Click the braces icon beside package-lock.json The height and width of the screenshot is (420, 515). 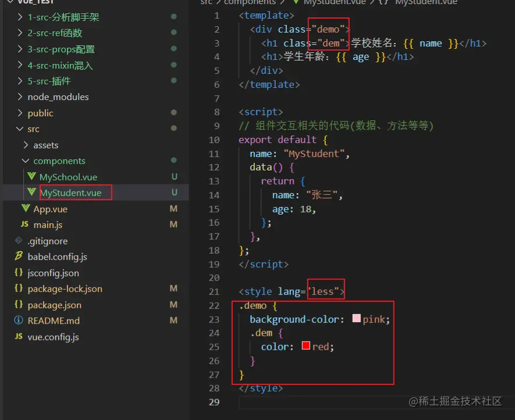19,288
